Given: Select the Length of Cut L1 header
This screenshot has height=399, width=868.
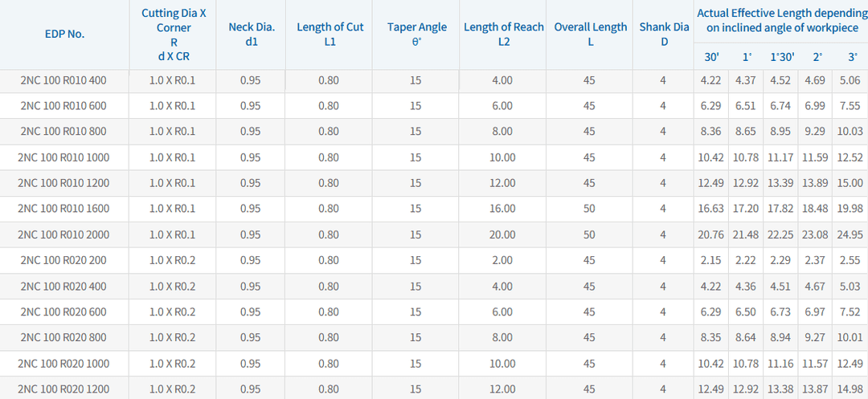Looking at the screenshot, I should click(330, 34).
